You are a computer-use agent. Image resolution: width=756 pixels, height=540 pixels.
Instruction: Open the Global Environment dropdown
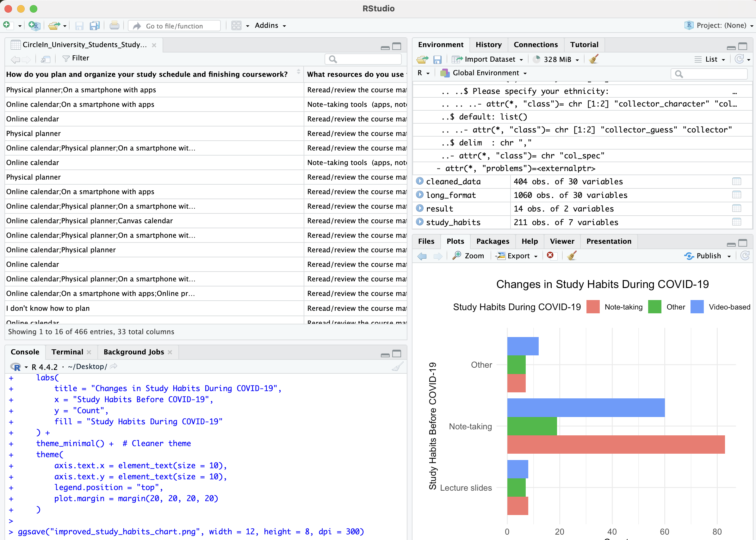tap(484, 73)
